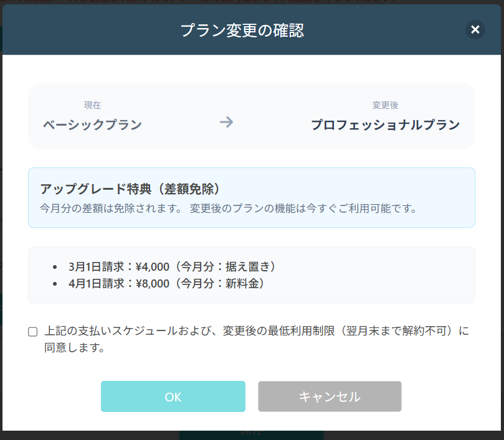This screenshot has height=440, width=504.
Task: Click the bullet before 3月1日請求
Action: click(x=56, y=267)
